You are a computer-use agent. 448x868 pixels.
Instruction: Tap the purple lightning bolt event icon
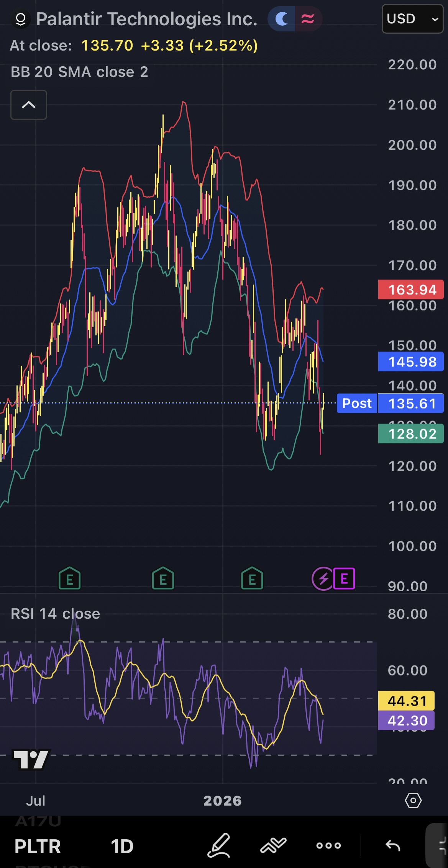point(323,579)
